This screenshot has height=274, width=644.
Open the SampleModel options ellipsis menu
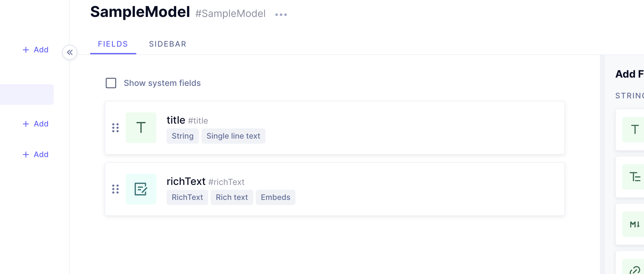coord(280,14)
